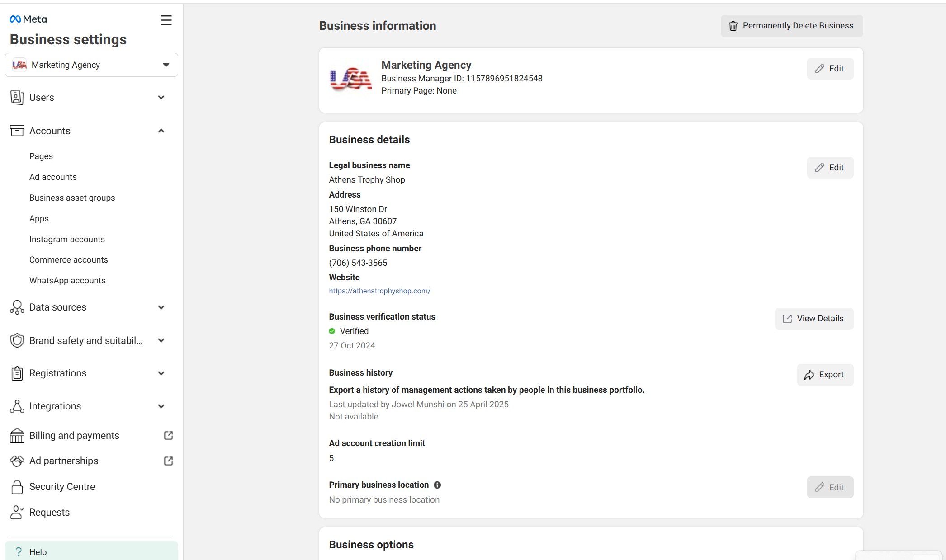Click the small agency logo in the selector

coord(19,65)
